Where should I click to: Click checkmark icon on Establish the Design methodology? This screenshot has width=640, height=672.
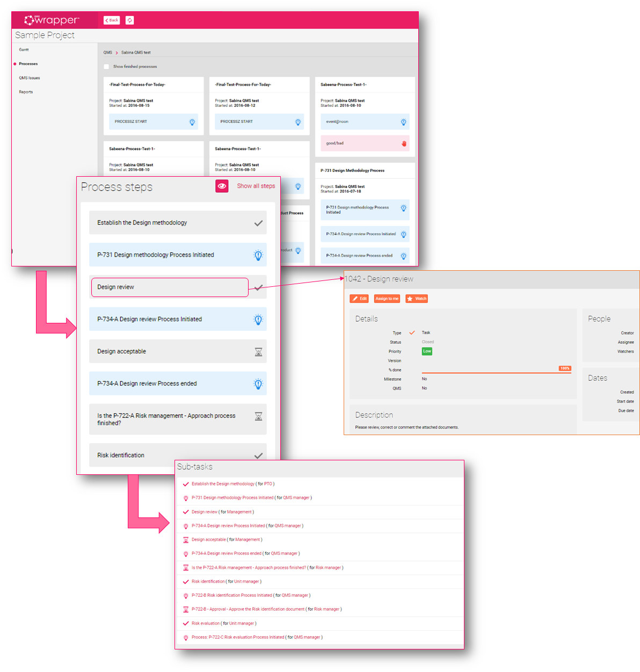[258, 223]
